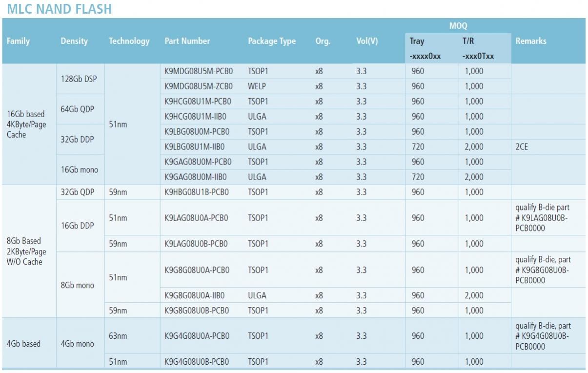This screenshot has width=588, height=373.
Task: Click tray quantity 720 for K9LBG08U1M-IIB0
Action: tap(417, 147)
